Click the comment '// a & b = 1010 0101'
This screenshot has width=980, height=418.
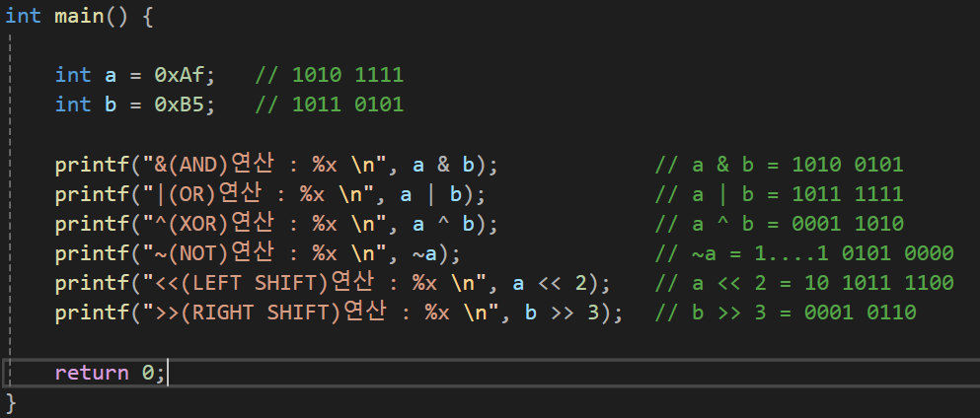[780, 165]
